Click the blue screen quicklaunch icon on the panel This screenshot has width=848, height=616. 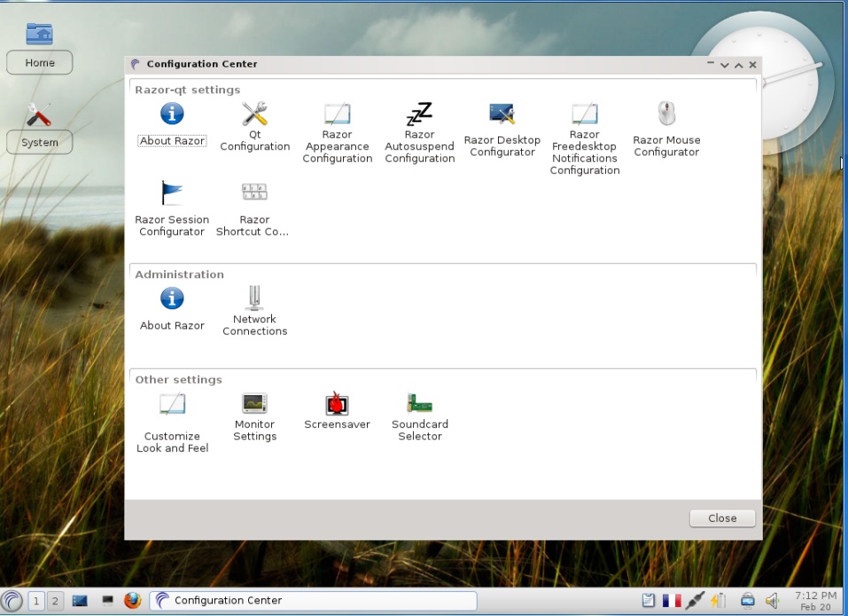[x=80, y=601]
